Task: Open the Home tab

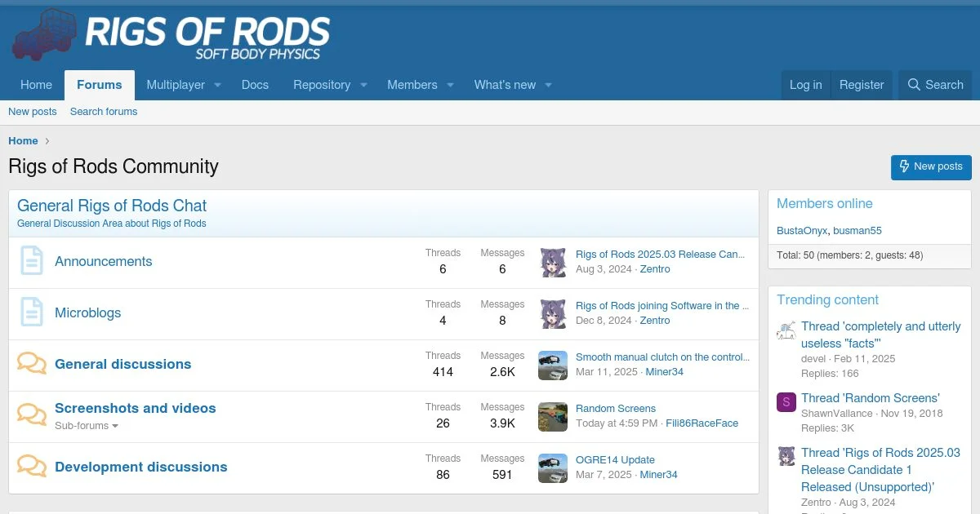Action: click(36, 85)
